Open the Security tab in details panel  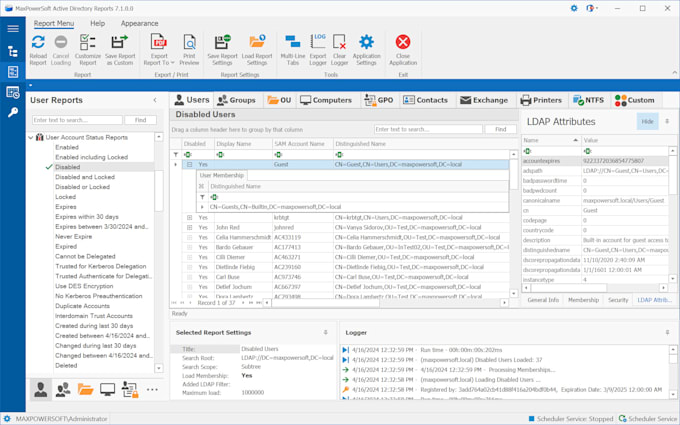618,300
